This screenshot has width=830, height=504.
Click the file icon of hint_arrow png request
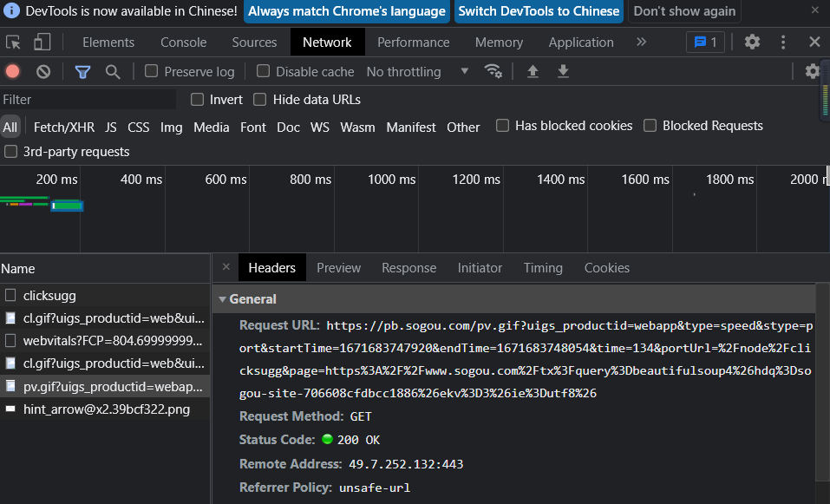[x=10, y=409]
